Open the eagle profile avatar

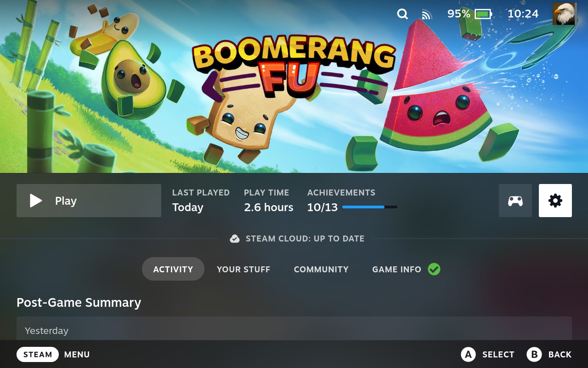564,14
